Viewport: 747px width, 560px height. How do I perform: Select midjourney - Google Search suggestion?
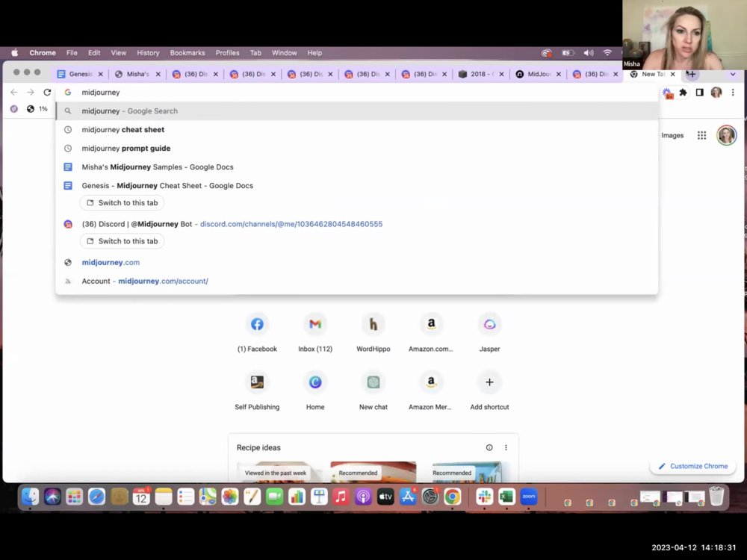(357, 111)
